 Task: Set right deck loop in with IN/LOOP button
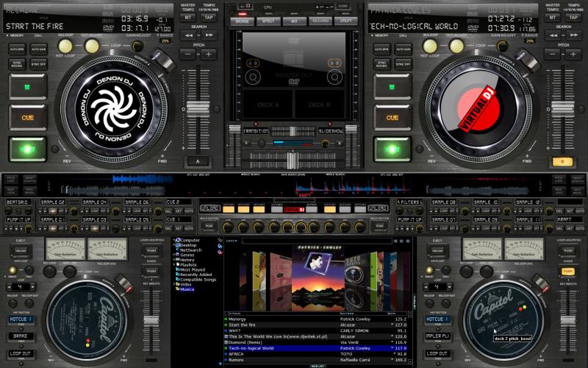pyautogui.click(x=430, y=46)
